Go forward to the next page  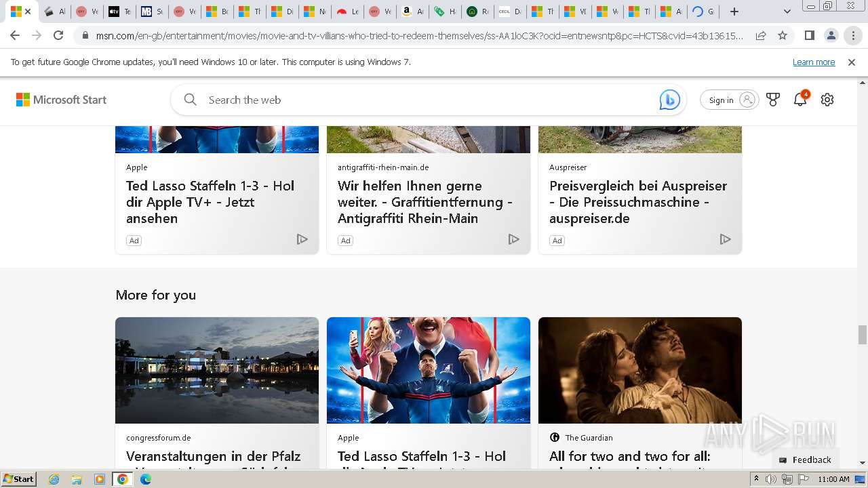37,35
